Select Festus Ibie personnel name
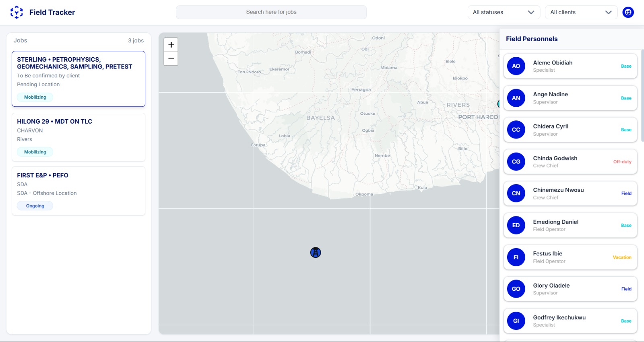Viewport: 644px width, 342px height. click(547, 253)
